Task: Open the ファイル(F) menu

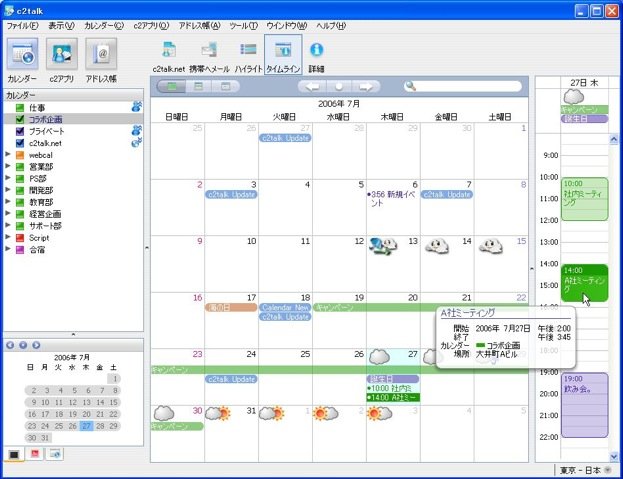Action: 22,26
